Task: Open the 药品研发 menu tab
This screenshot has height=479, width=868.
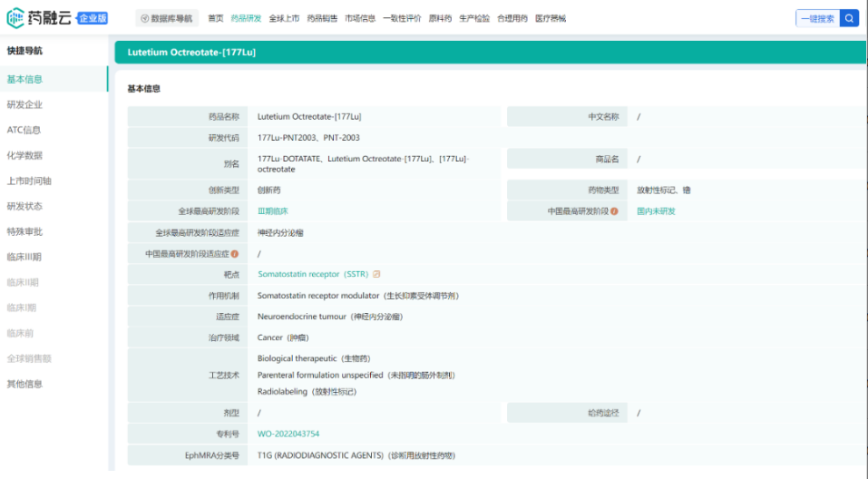Action: (246, 18)
